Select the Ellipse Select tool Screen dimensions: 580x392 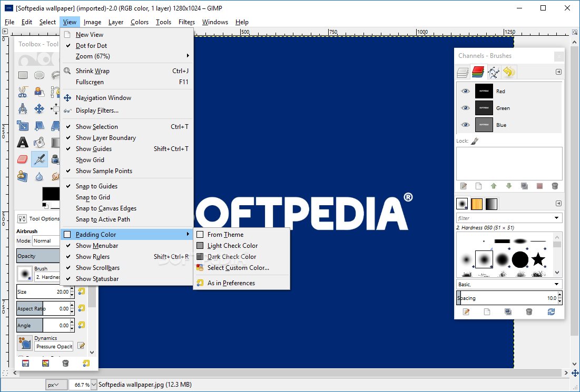coord(39,75)
